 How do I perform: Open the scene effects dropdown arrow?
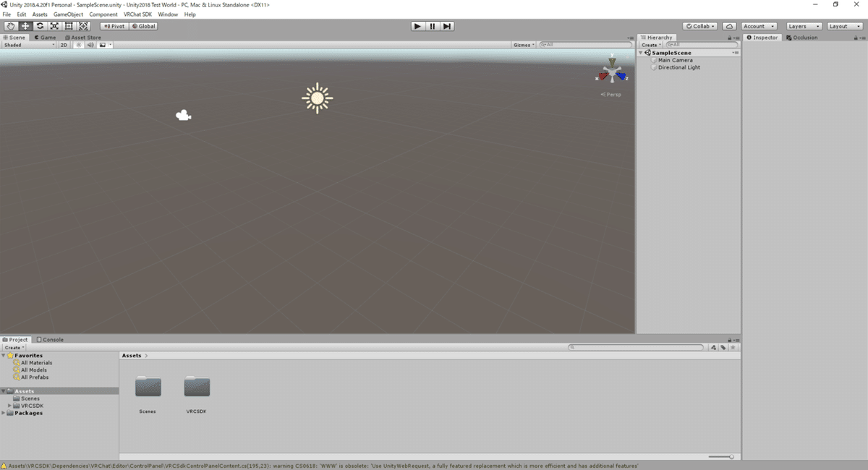(x=110, y=45)
